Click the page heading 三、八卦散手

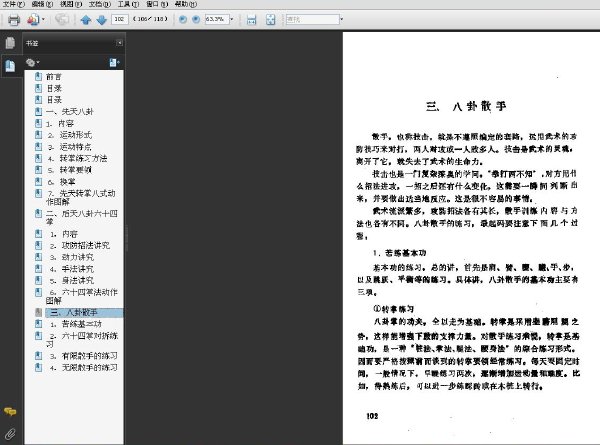(x=466, y=106)
